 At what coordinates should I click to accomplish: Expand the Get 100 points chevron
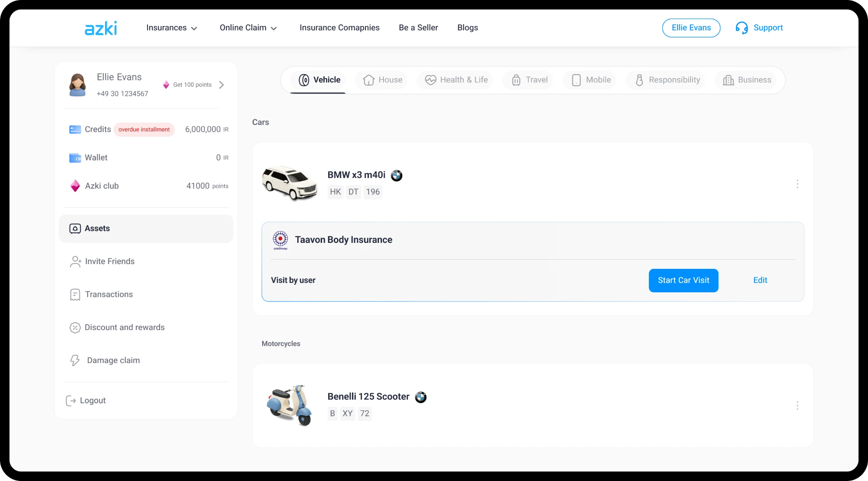(x=222, y=85)
